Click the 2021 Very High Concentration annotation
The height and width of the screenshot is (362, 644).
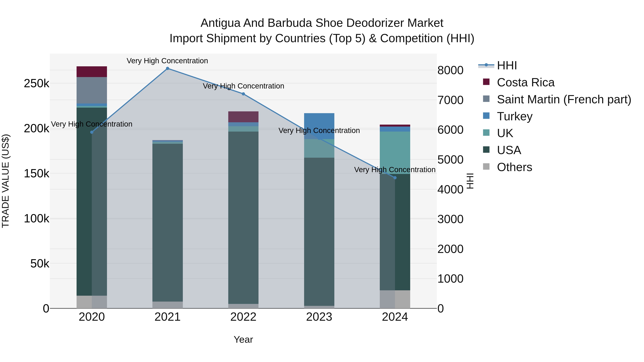coord(167,61)
